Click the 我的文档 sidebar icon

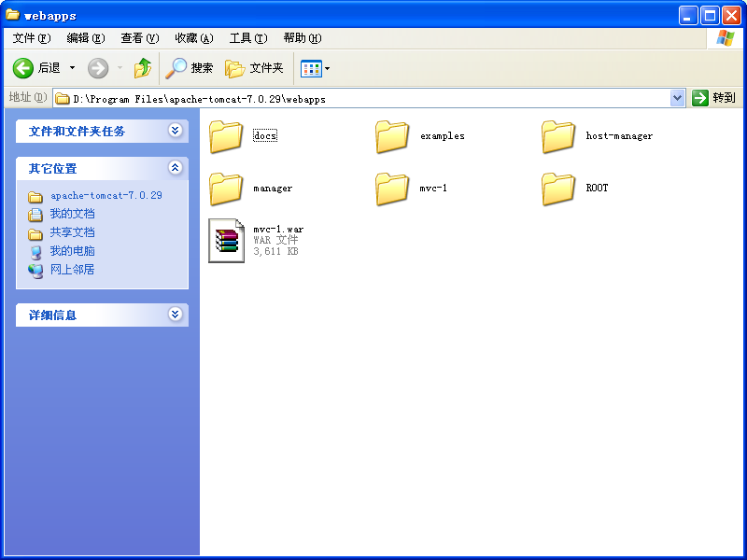[x=35, y=215]
